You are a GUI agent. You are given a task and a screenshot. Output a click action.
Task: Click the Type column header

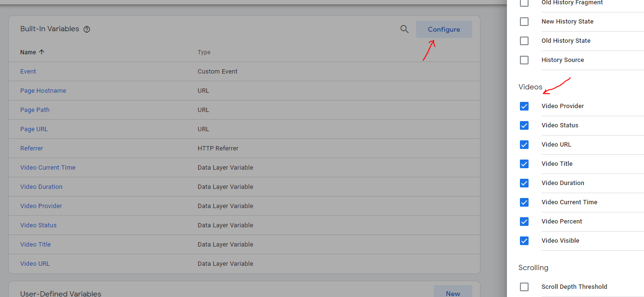click(204, 52)
